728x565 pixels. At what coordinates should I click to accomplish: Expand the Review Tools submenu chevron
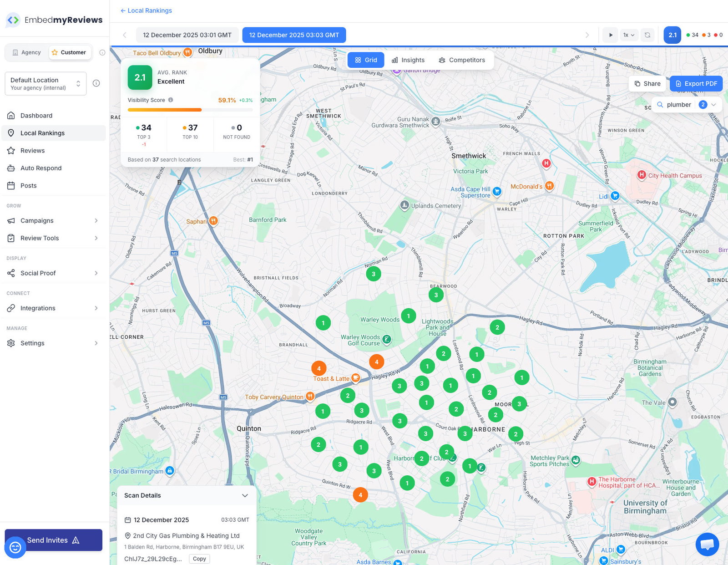pyautogui.click(x=96, y=238)
